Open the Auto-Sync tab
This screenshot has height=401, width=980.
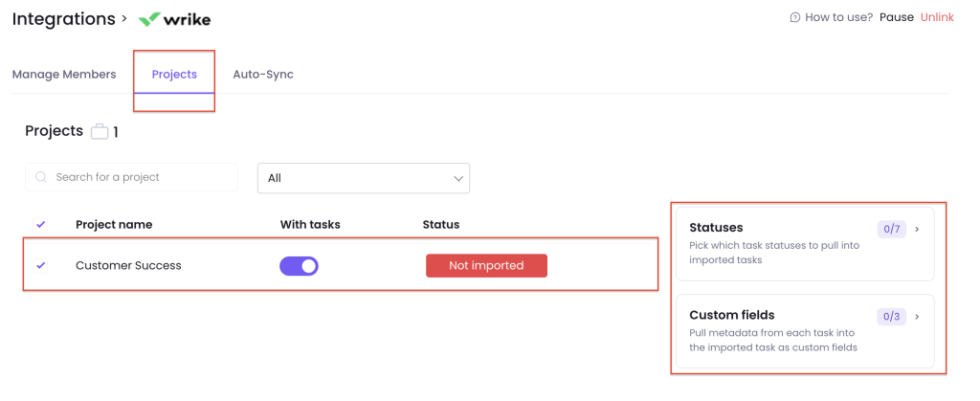pyautogui.click(x=263, y=75)
